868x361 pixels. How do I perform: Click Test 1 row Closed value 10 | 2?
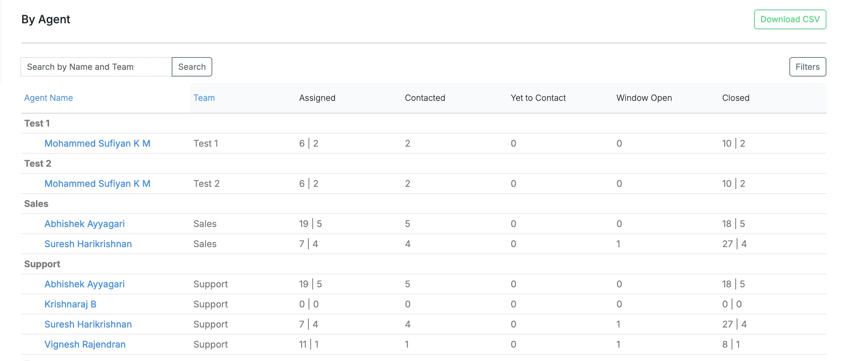[733, 143]
